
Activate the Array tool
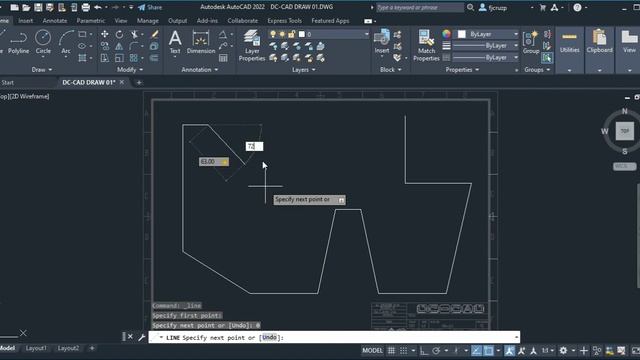(x=134, y=58)
